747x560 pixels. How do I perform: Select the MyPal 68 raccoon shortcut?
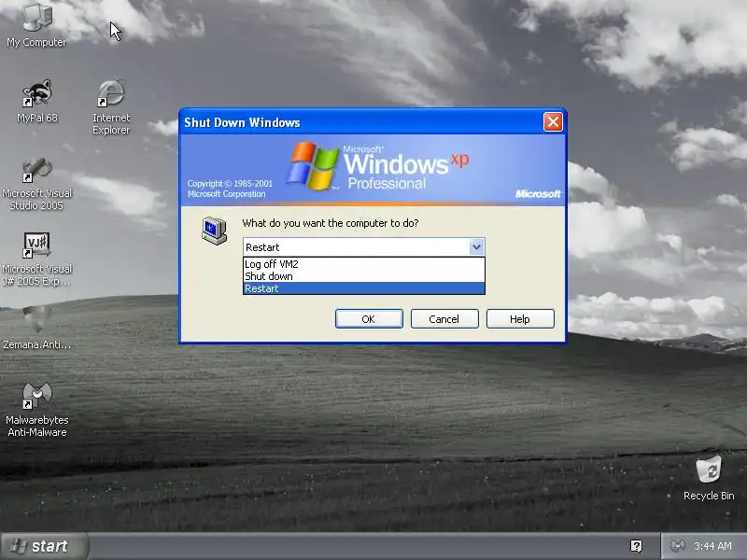click(36, 101)
